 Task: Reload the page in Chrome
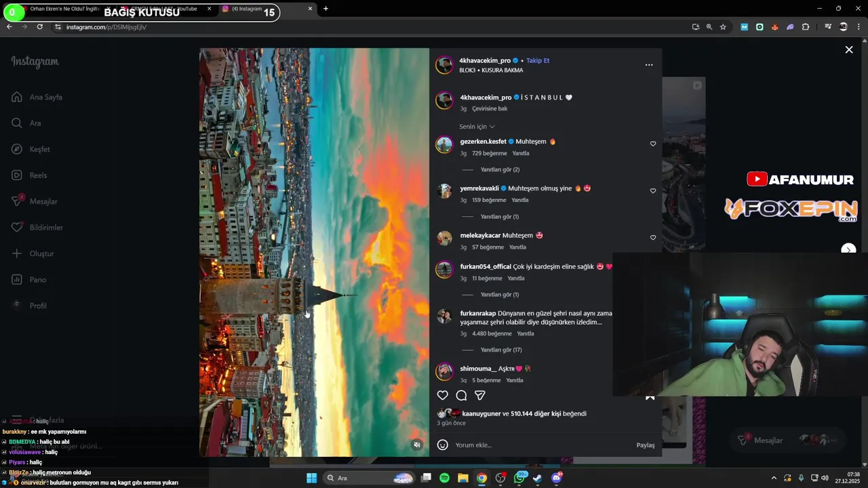40,27
